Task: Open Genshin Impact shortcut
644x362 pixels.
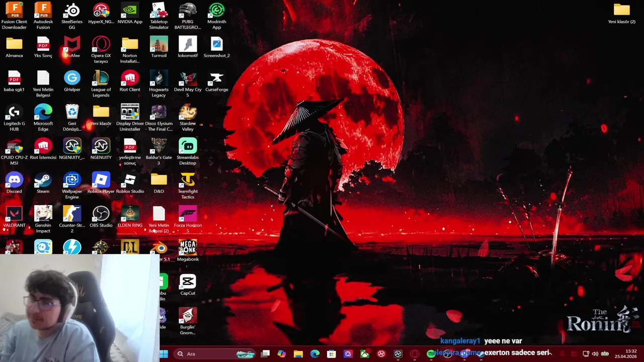Action: 43,219
